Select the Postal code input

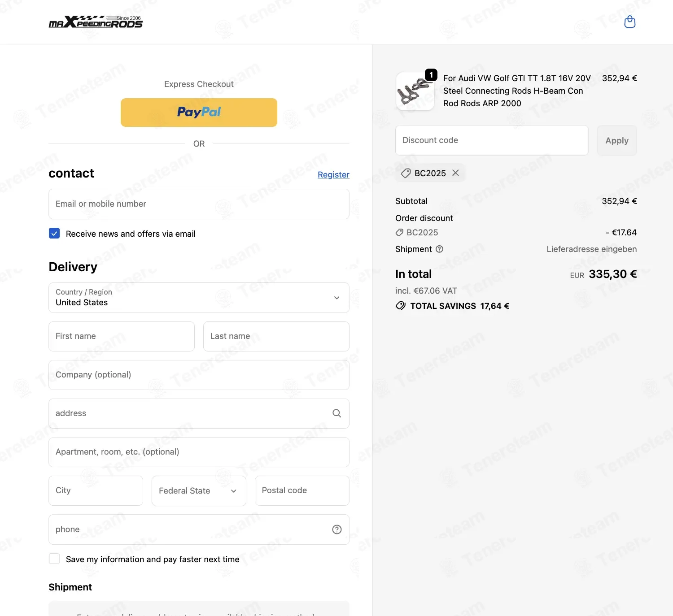(302, 490)
